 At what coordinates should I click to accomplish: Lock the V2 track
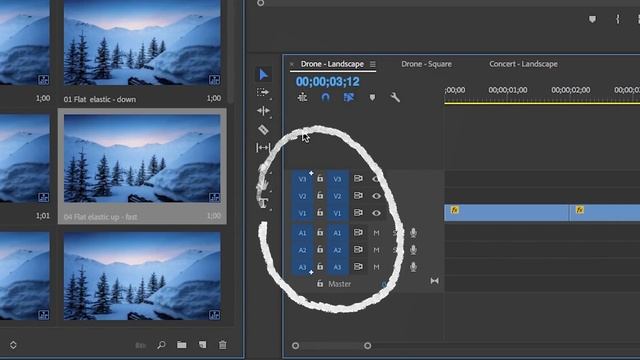click(320, 196)
